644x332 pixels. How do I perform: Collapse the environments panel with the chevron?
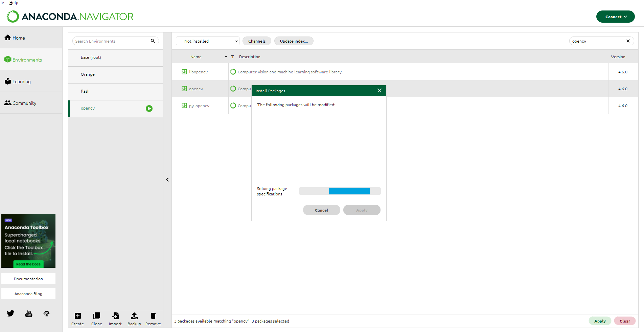167,180
